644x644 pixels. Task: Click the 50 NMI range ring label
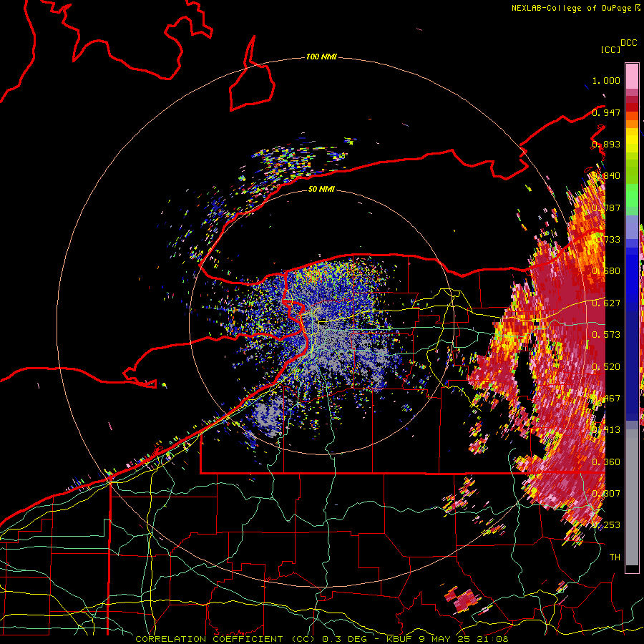click(x=321, y=189)
